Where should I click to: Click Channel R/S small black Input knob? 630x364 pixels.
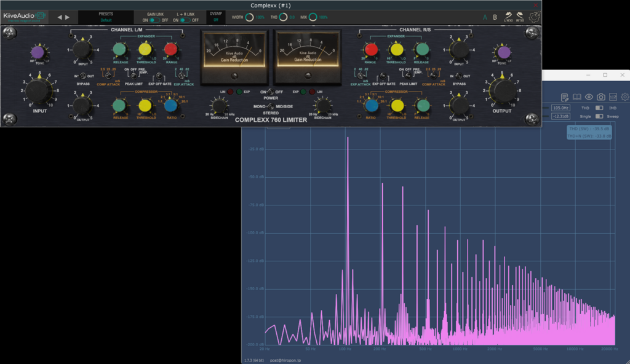click(x=459, y=49)
